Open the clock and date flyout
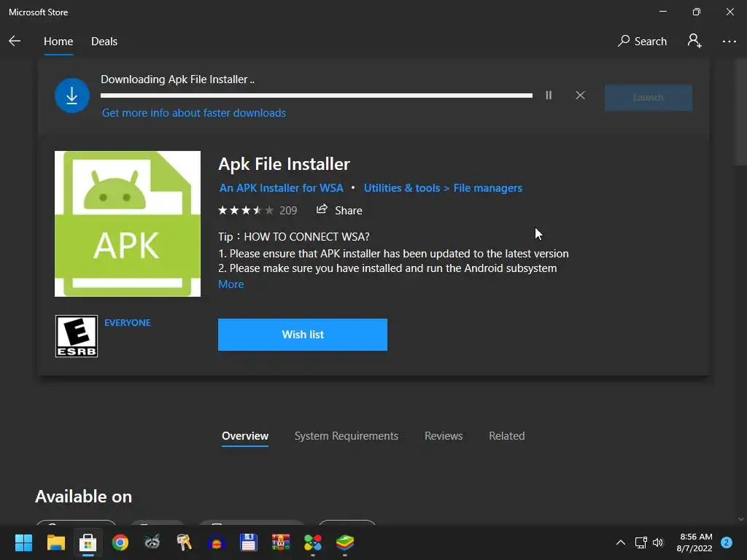Screen dimensions: 747x560 [x=694, y=542]
